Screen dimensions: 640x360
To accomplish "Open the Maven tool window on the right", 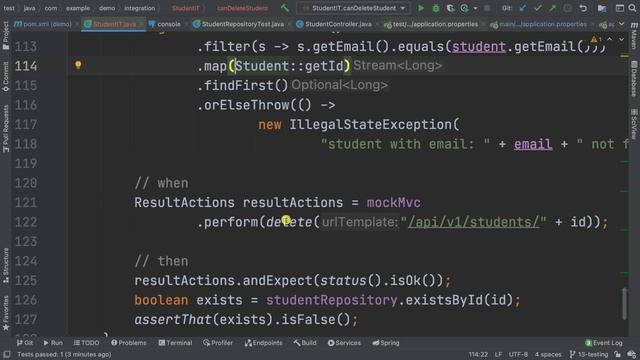I will click(x=634, y=36).
